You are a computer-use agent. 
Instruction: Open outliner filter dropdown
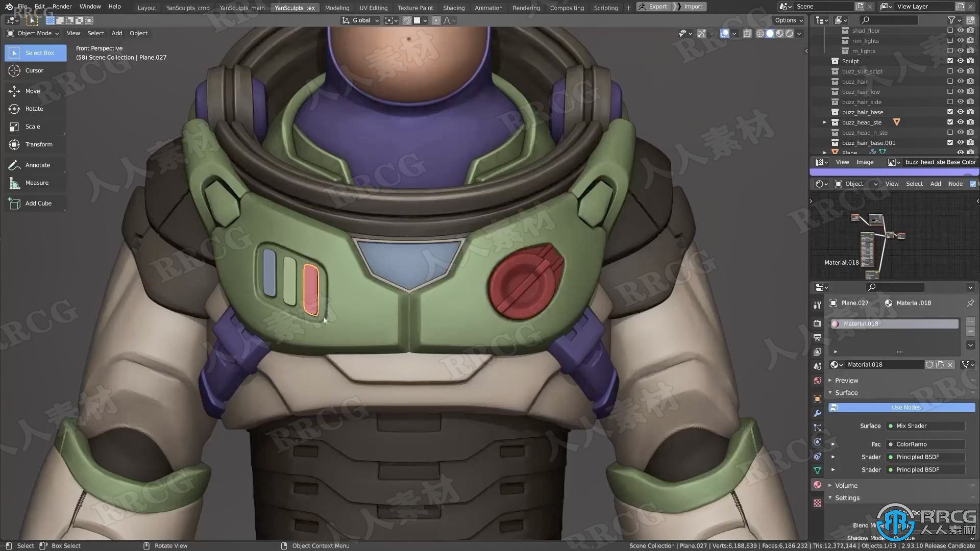[954, 20]
